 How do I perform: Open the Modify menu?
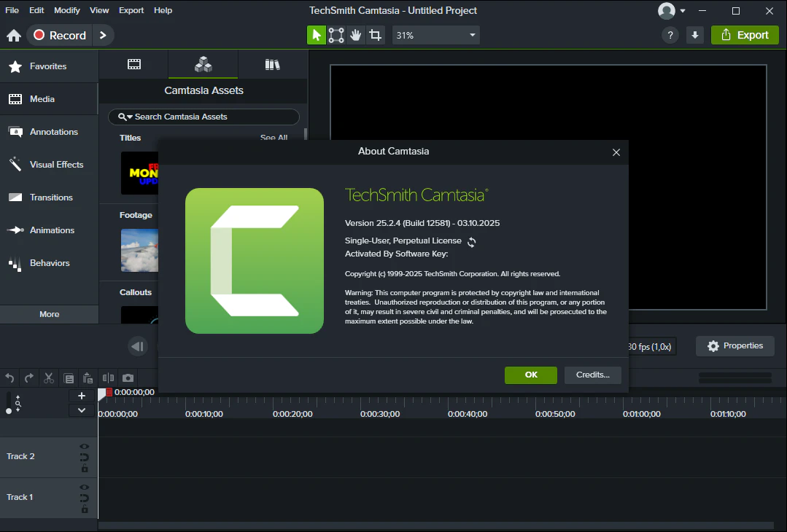tap(67, 10)
